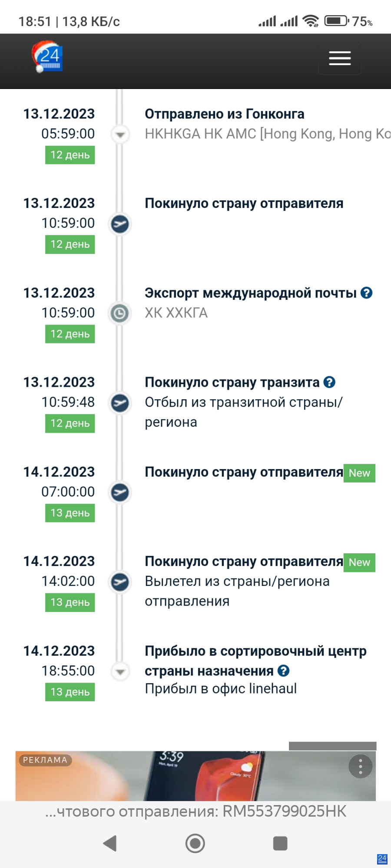Tap the Android home circle button
This screenshot has width=391, height=868.
(195, 843)
